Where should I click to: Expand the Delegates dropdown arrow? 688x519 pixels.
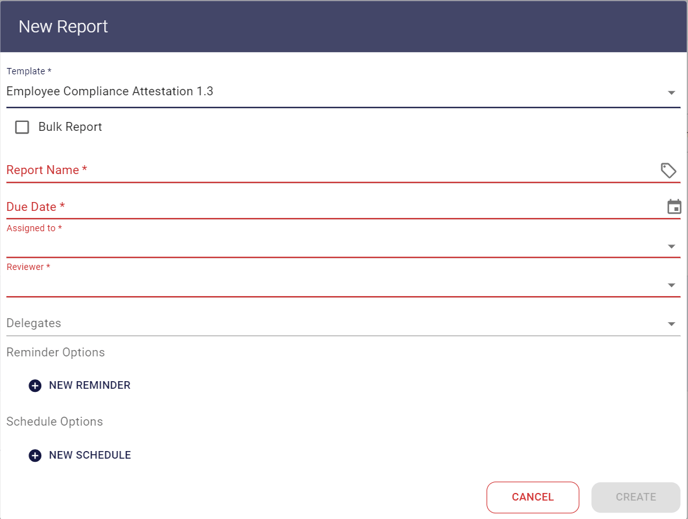pos(671,324)
